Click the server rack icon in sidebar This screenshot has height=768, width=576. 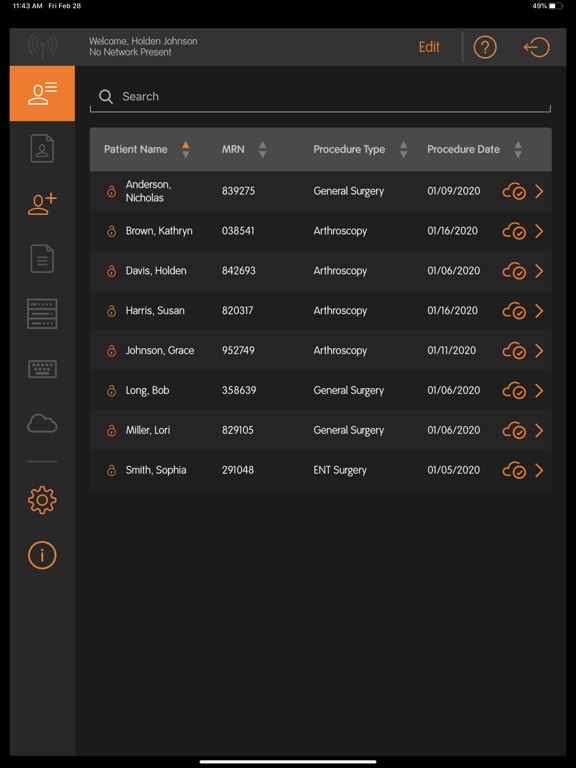coord(42,313)
